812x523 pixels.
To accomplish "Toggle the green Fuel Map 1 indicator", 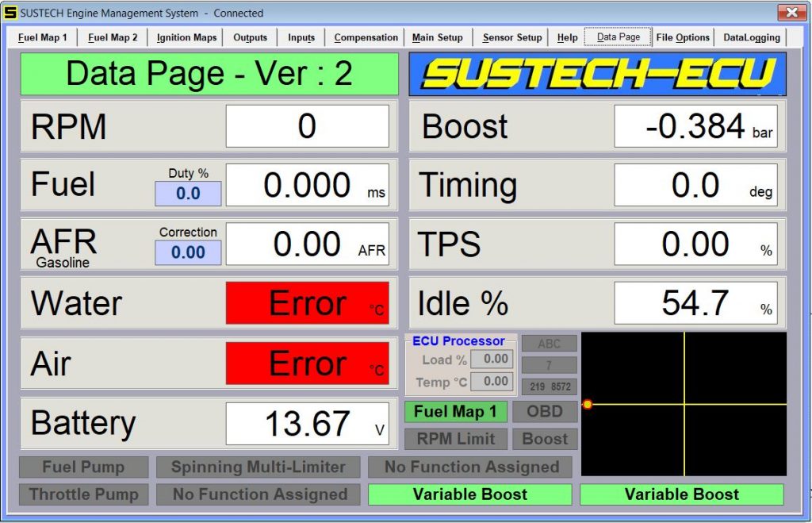I will (455, 411).
